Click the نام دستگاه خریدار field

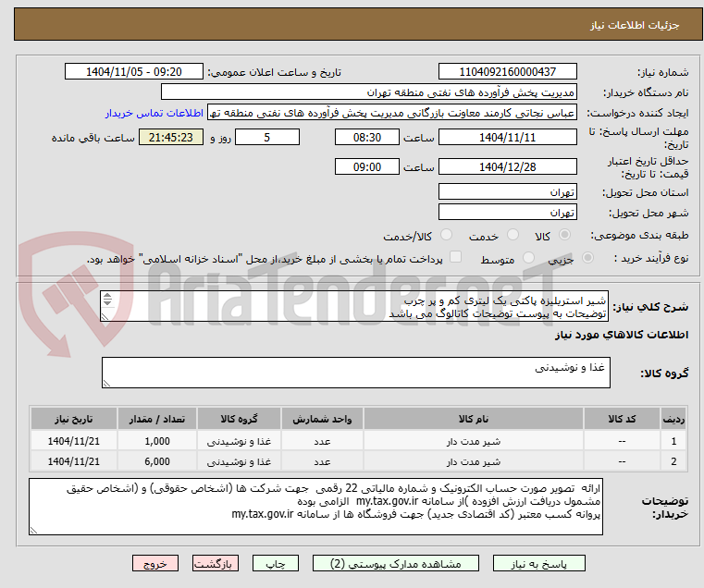368,92
